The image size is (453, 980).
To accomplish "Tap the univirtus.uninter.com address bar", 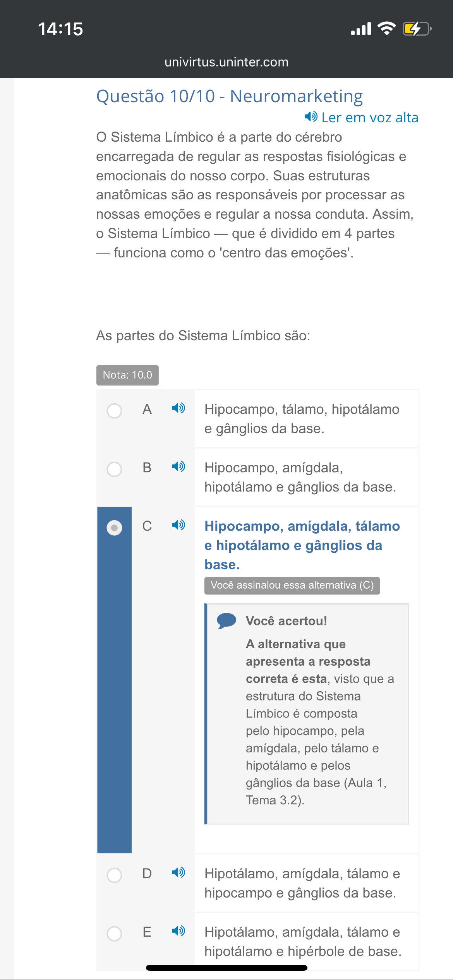I will [226, 62].
